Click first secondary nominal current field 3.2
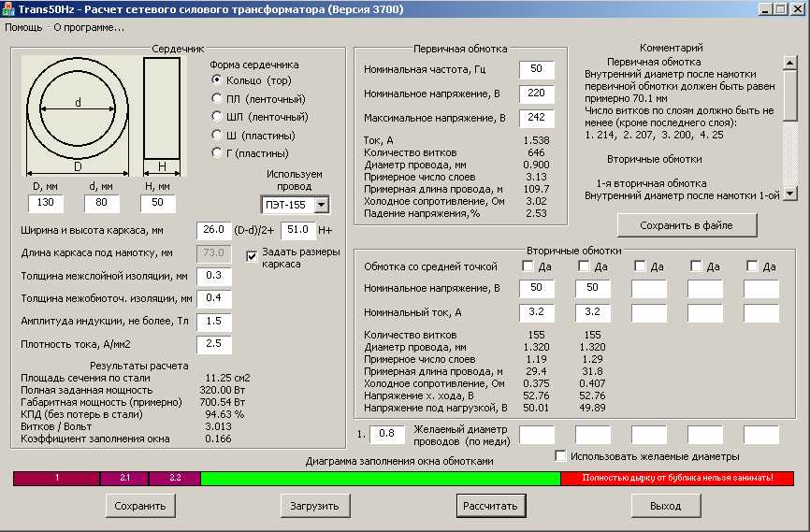810x532 pixels. point(537,312)
